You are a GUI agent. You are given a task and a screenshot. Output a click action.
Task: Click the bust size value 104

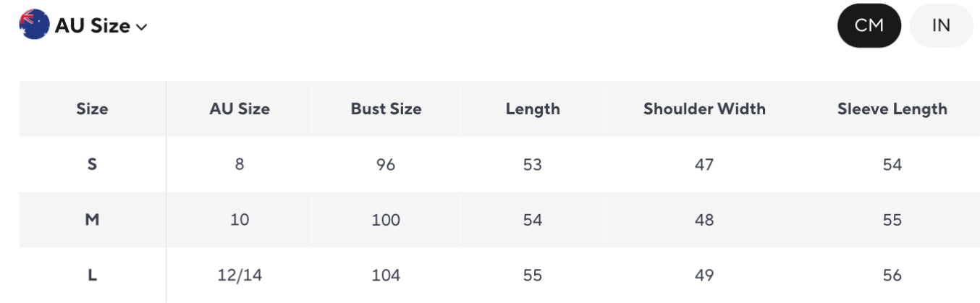click(x=386, y=276)
